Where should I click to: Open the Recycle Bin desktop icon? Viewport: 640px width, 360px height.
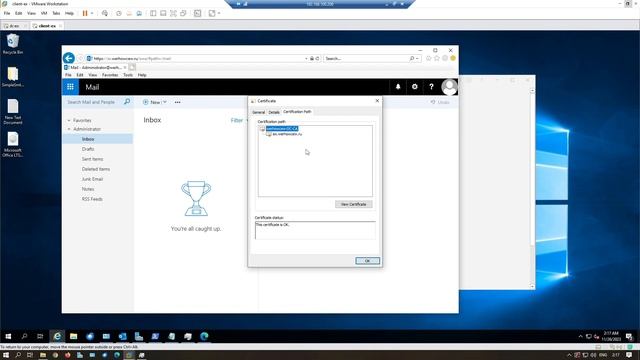[13, 44]
